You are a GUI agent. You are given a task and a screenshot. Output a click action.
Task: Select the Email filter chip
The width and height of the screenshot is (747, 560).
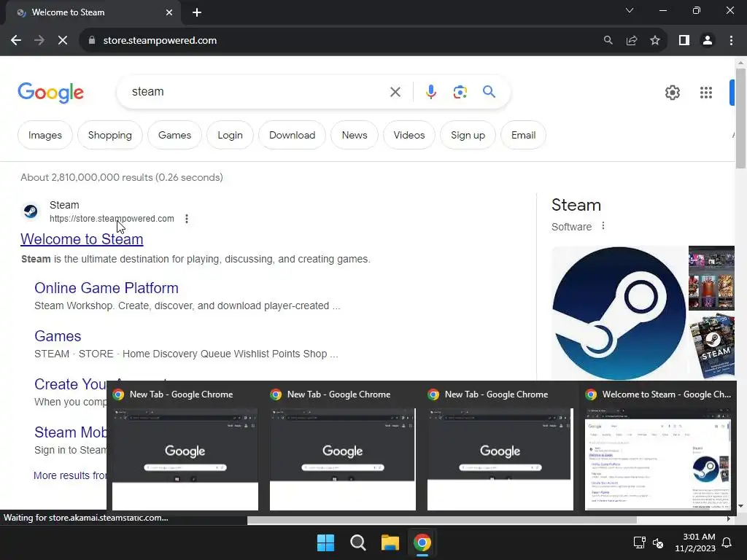[524, 135]
